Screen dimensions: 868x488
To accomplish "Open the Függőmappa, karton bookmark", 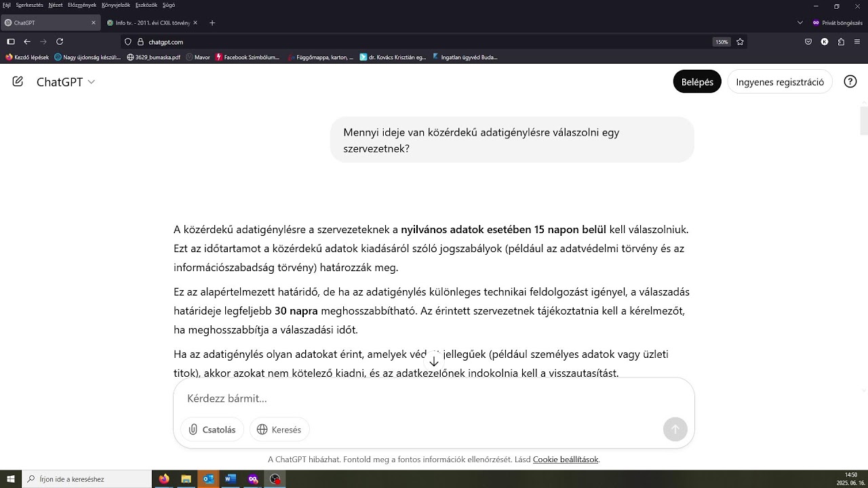I will coord(321,57).
